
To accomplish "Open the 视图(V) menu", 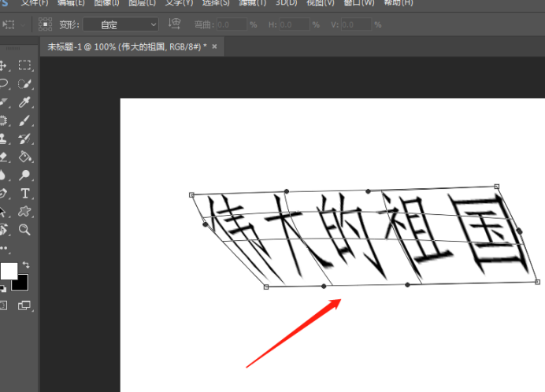I will point(321,3).
